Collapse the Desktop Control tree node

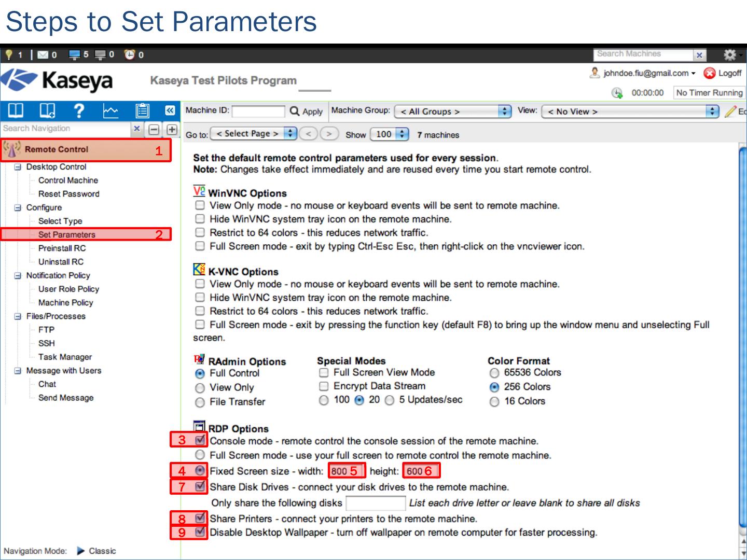coord(18,167)
